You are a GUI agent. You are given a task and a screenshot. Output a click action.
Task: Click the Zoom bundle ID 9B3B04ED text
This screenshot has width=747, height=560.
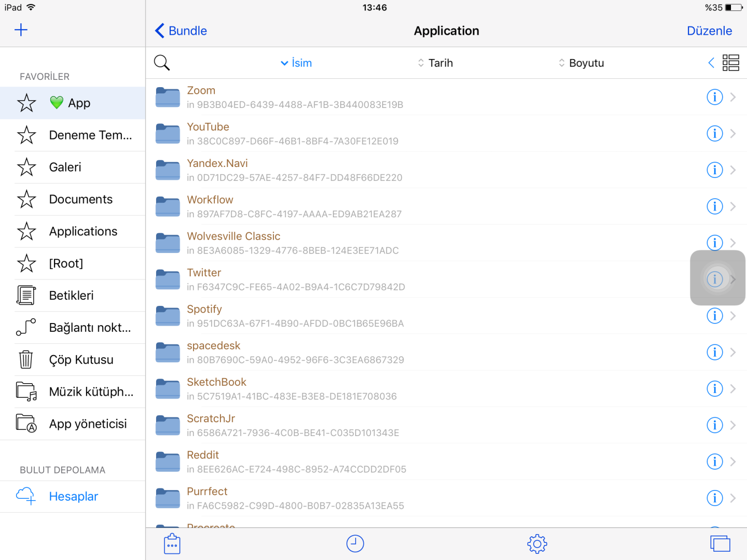(x=295, y=105)
